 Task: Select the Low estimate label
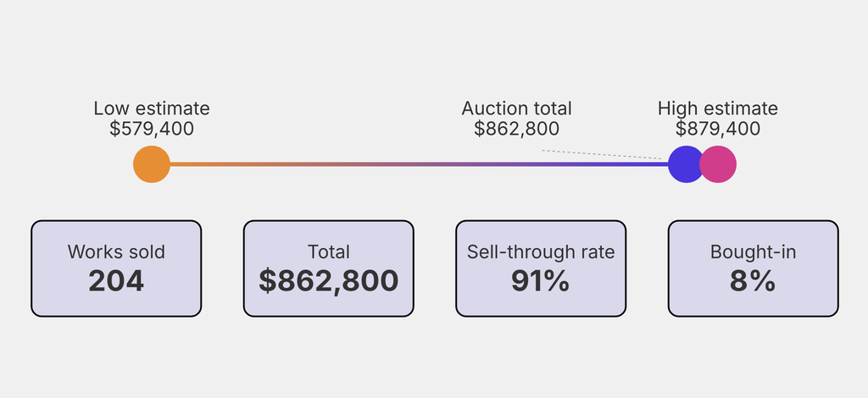pos(152,108)
